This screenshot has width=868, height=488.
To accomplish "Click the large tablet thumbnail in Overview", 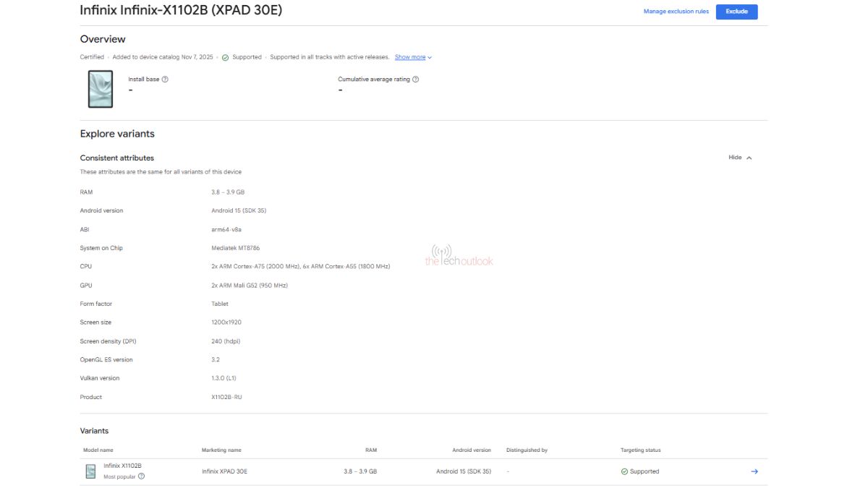I will pyautogui.click(x=100, y=89).
